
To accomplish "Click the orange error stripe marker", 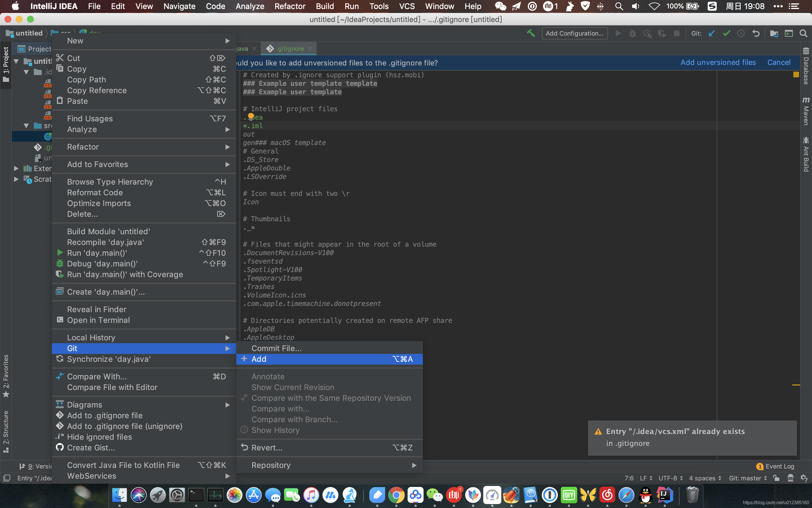I will tap(796, 385).
